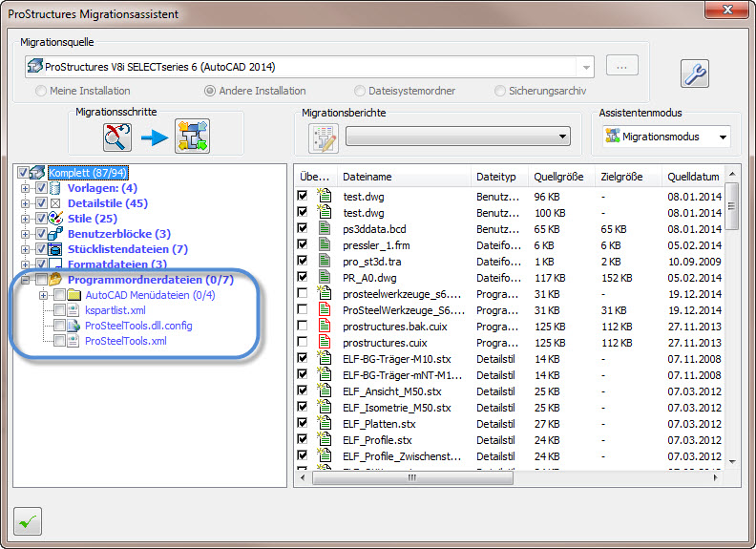Click the horizontal scrollbar right arrow

coord(716,477)
